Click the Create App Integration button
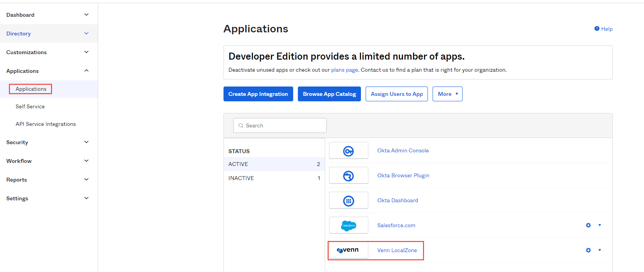The height and width of the screenshot is (272, 644). (x=258, y=94)
